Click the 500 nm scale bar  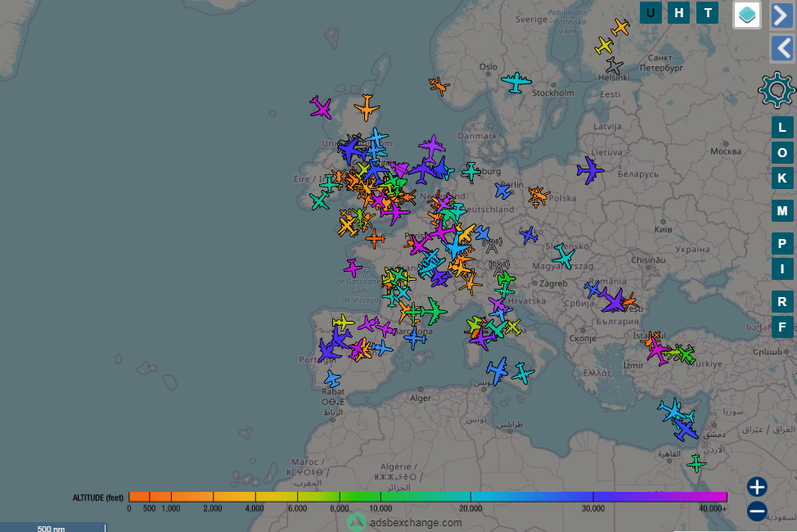tap(53, 527)
